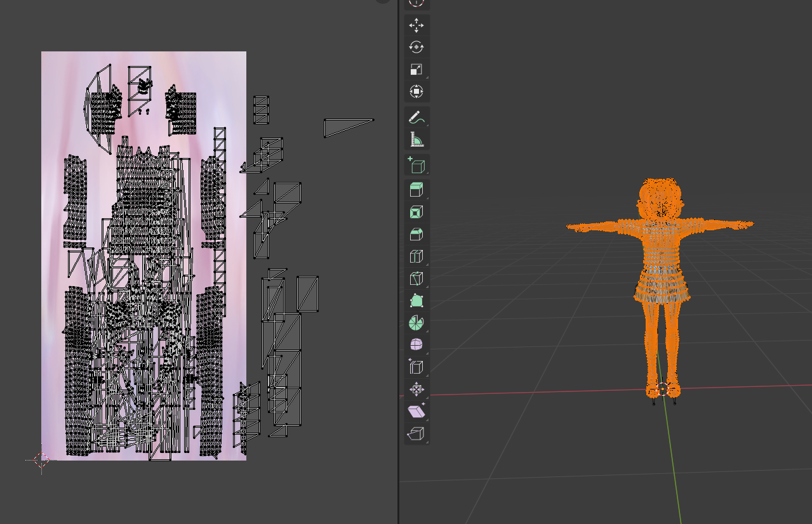Activate the Loop Cut tool
This screenshot has width=812, height=524.
pos(416,256)
